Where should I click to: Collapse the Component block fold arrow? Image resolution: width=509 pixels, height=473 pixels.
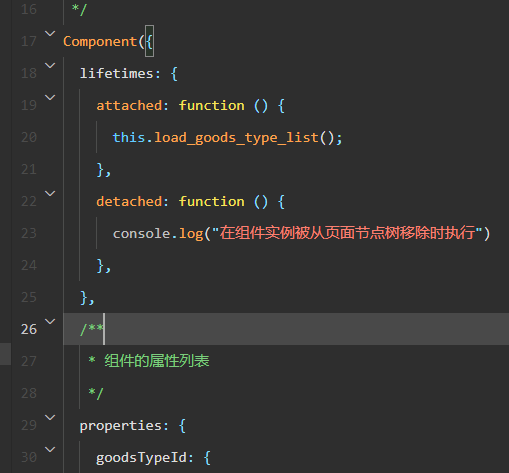point(50,33)
